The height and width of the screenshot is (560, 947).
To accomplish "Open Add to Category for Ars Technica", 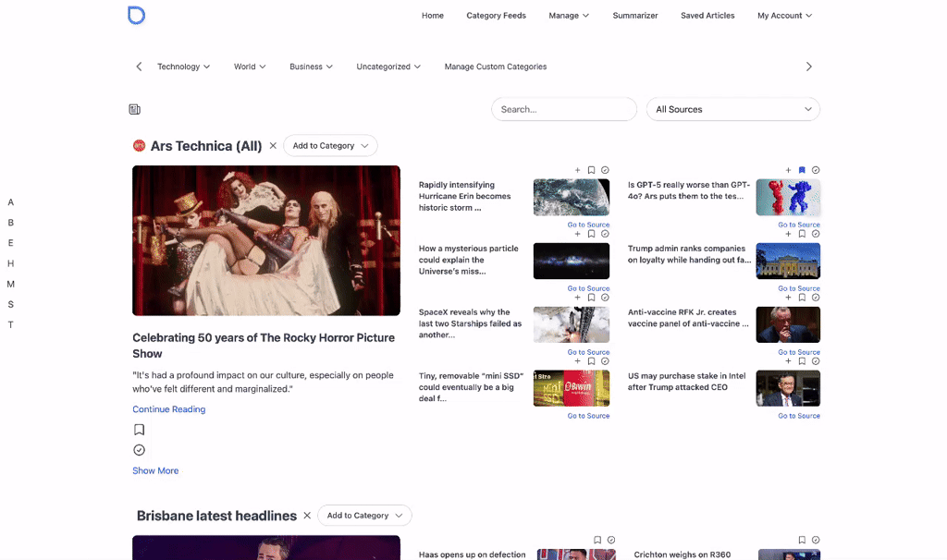I will pyautogui.click(x=330, y=145).
